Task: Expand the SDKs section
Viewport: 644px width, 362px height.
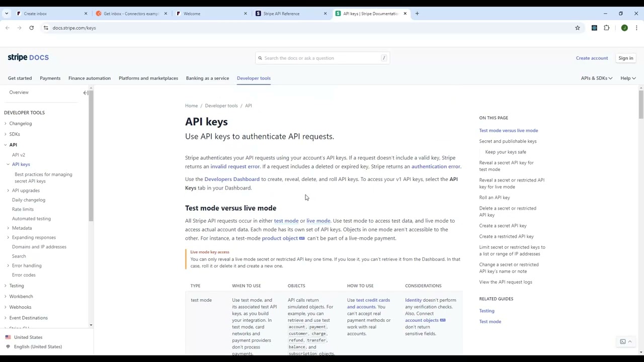Action: click(6, 134)
